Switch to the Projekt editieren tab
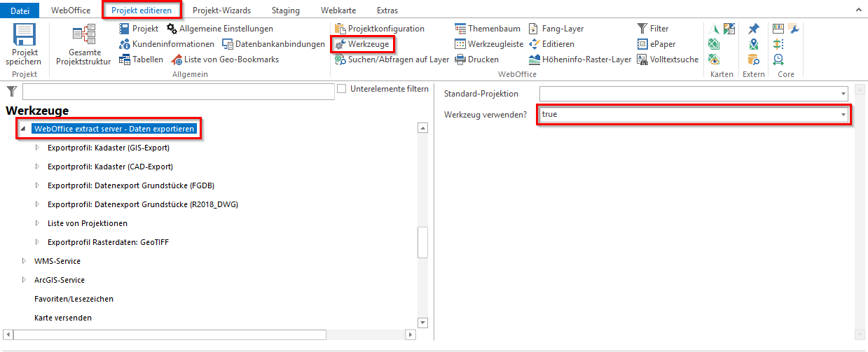This screenshot has height=352, width=868. click(142, 10)
